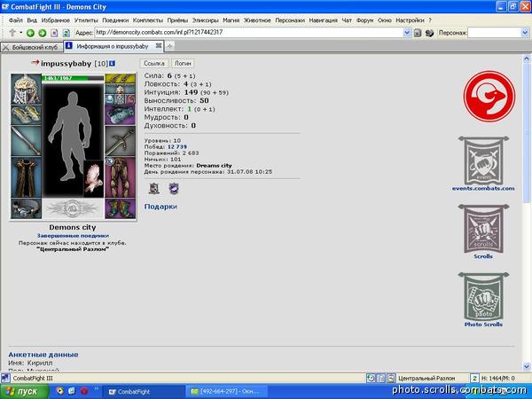The height and width of the screenshot is (399, 532).
Task: Open the Персонаж combo box dropdown
Action: coord(525,33)
